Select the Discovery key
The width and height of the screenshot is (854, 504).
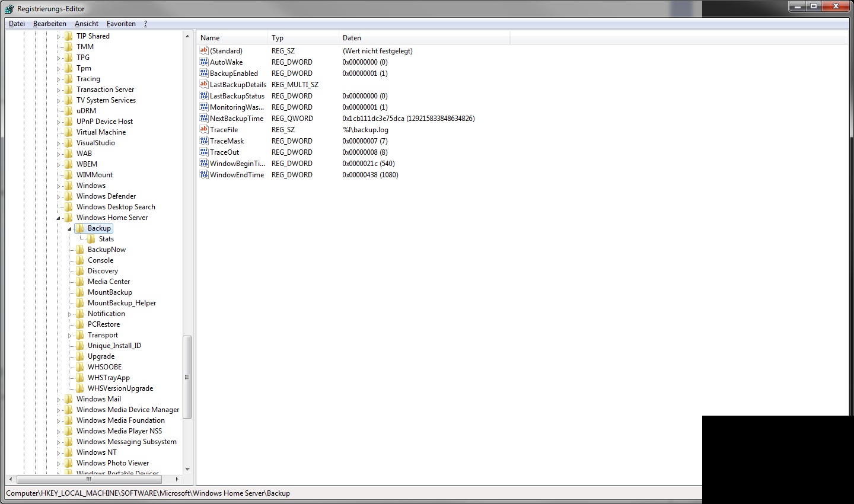point(103,271)
